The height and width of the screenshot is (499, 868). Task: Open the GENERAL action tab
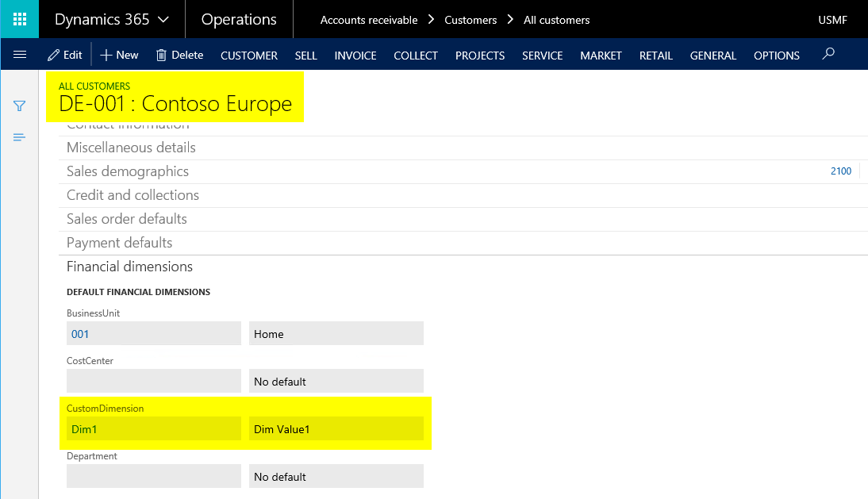click(x=713, y=56)
